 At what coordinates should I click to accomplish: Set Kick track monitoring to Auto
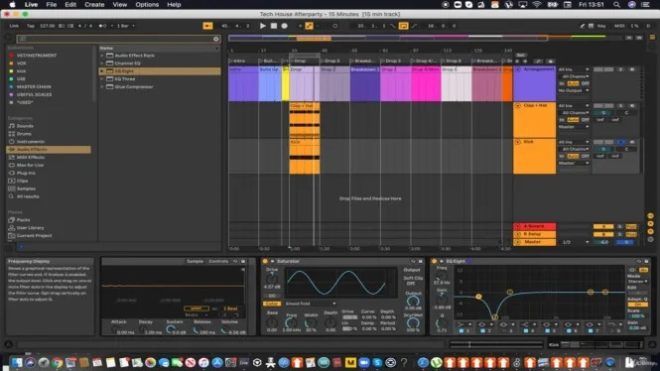pyautogui.click(x=573, y=156)
